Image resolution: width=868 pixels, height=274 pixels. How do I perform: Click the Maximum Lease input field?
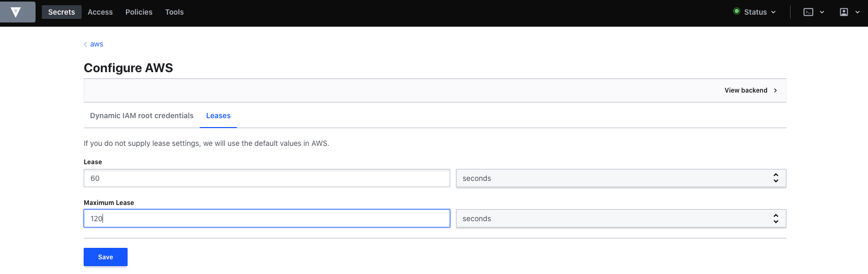(267, 219)
